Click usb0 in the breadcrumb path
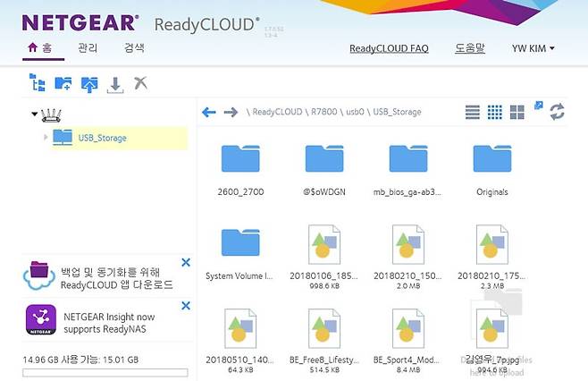 355,112
